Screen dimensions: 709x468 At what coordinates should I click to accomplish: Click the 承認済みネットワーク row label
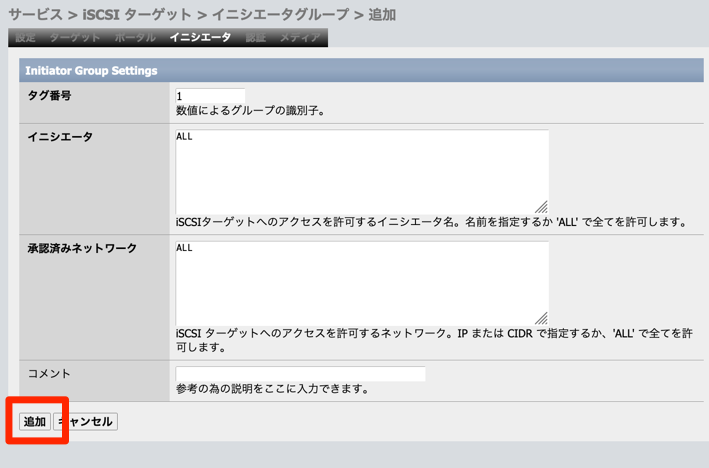pos(82,248)
